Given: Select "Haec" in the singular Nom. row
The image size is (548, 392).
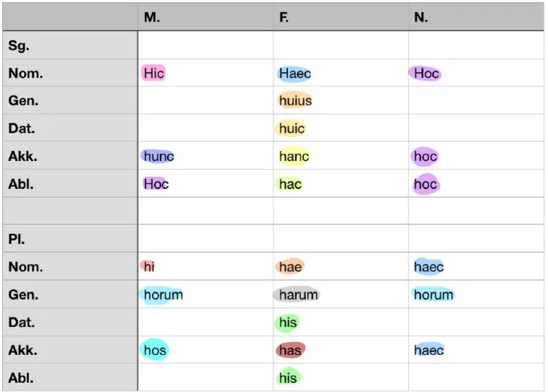Looking at the screenshot, I should coord(295,73).
